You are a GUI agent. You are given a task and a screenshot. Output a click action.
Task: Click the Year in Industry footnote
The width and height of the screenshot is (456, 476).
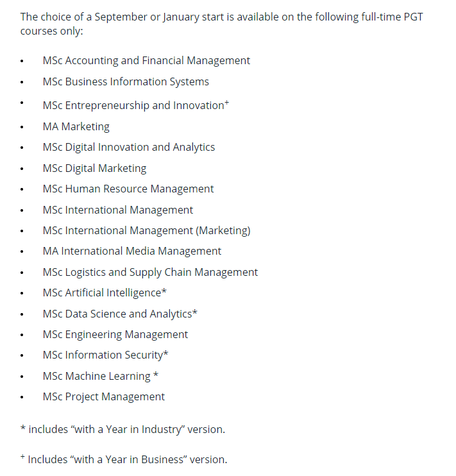(x=122, y=430)
